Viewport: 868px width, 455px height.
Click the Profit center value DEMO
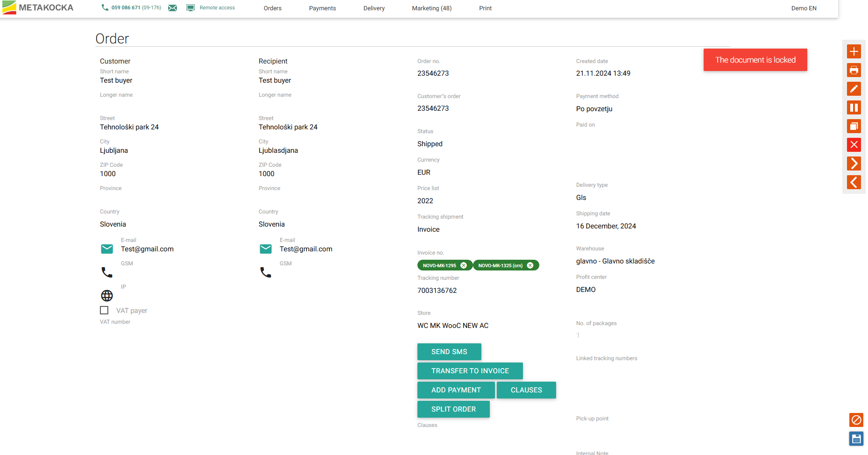pyautogui.click(x=586, y=290)
